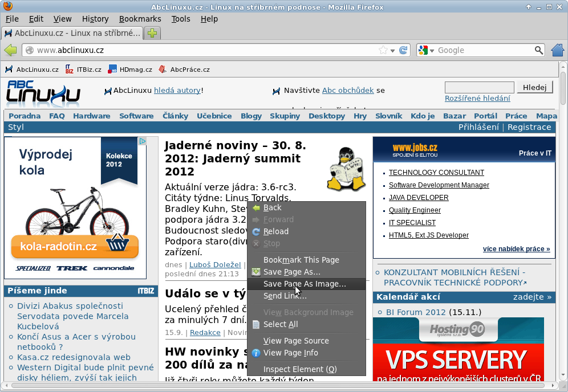
Task: Click author link Luboš Doležel
Action: tap(215, 264)
